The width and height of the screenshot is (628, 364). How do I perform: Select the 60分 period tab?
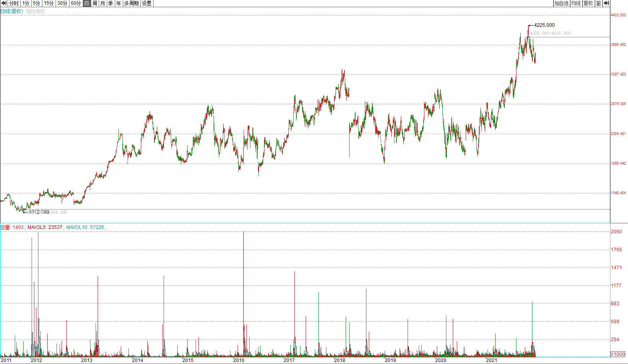(76, 3)
